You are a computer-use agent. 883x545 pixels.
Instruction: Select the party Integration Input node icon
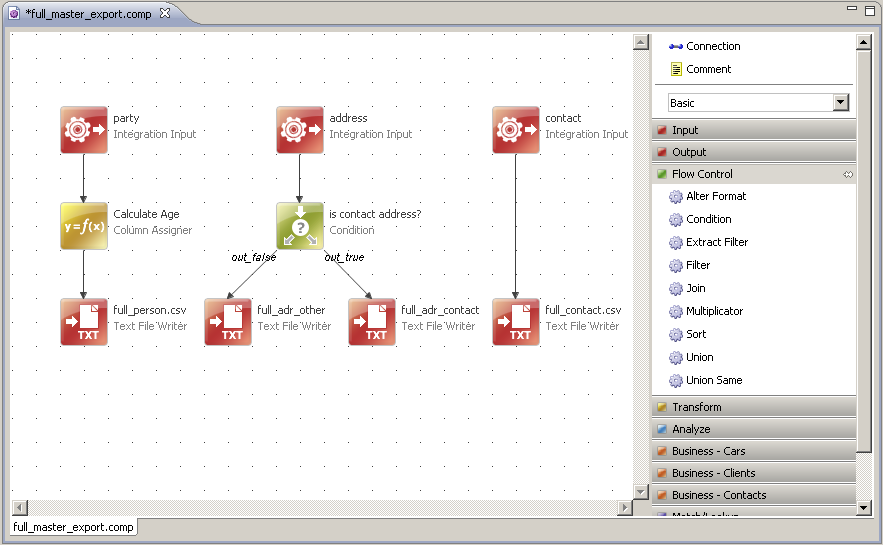(84, 130)
